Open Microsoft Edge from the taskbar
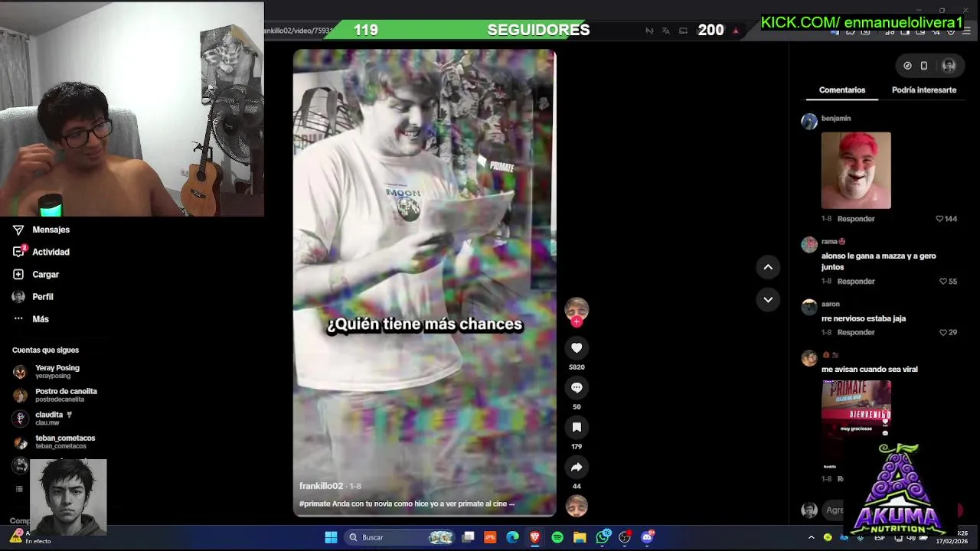This screenshot has height=551, width=980. [512, 537]
